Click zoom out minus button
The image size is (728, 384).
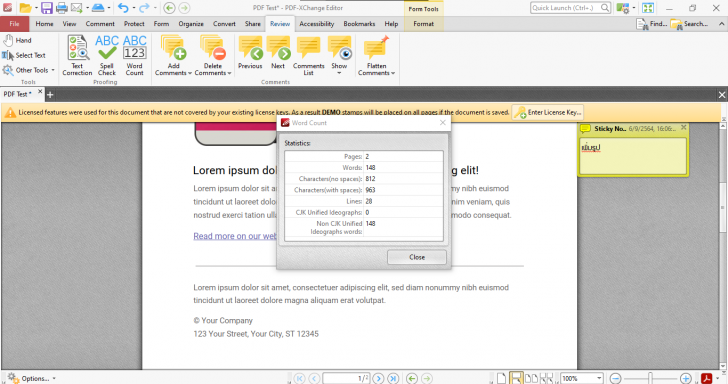click(616, 378)
